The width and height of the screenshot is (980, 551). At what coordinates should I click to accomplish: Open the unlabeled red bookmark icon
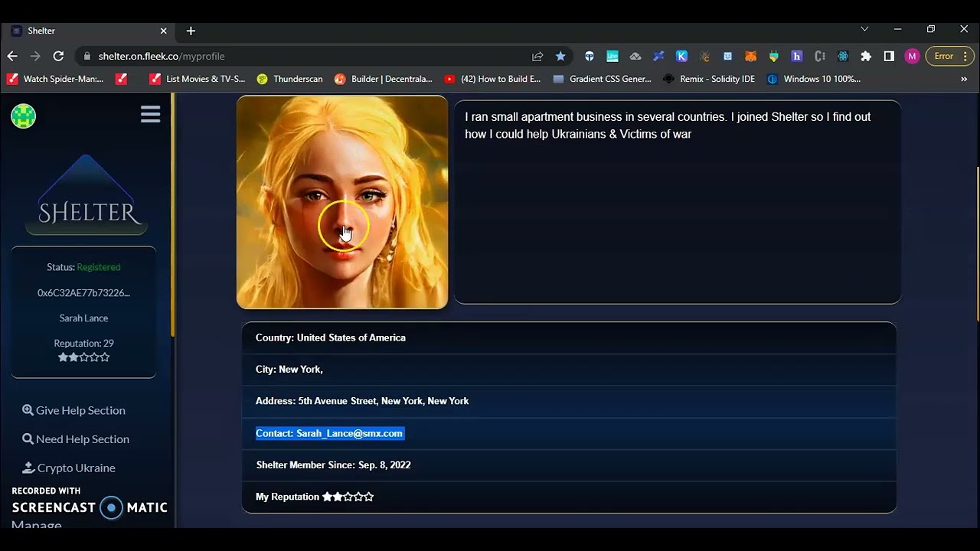click(x=121, y=79)
